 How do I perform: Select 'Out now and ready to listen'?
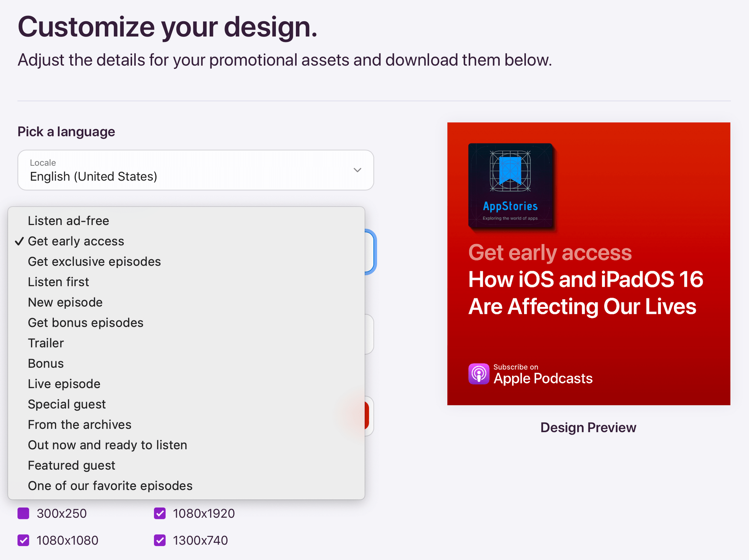click(186, 445)
